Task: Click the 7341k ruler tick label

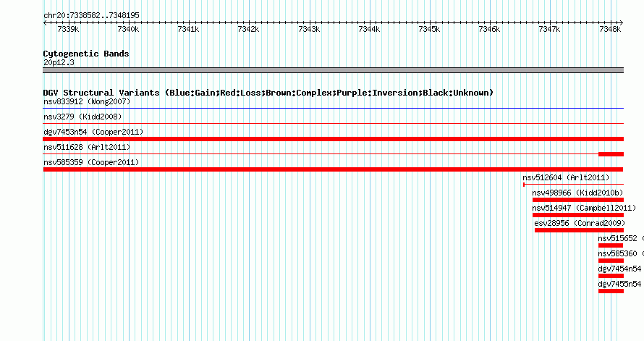Action: coord(188,29)
